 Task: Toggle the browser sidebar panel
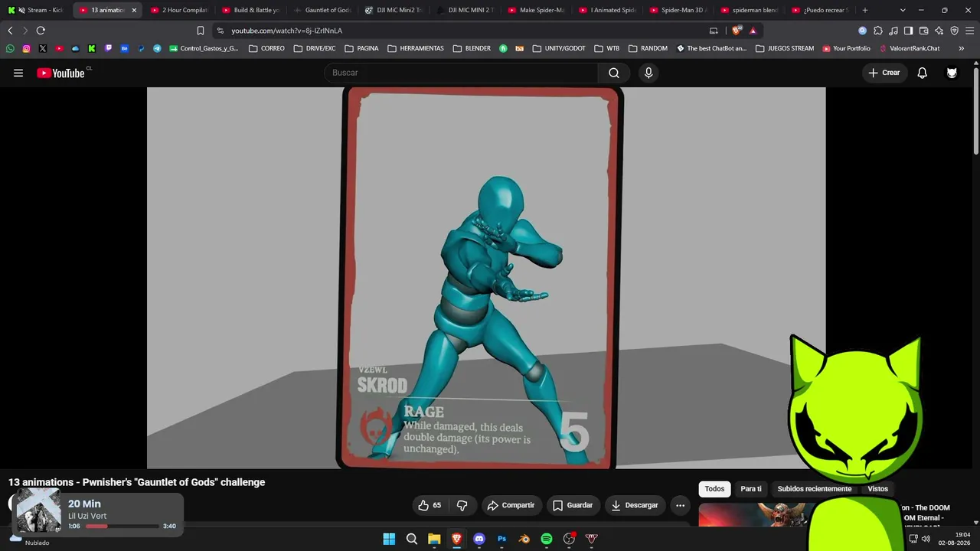[x=908, y=31]
